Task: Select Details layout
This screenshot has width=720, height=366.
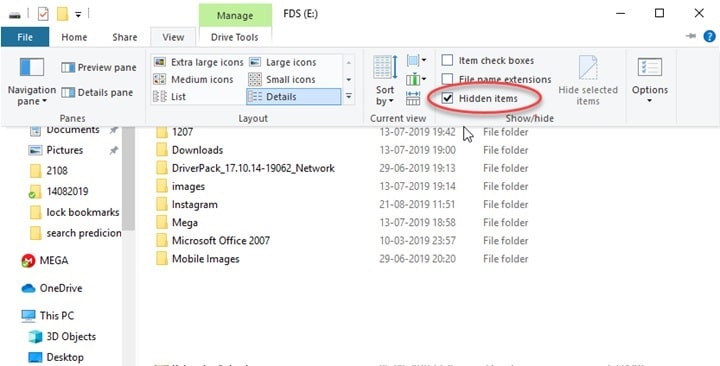Action: 293,97
